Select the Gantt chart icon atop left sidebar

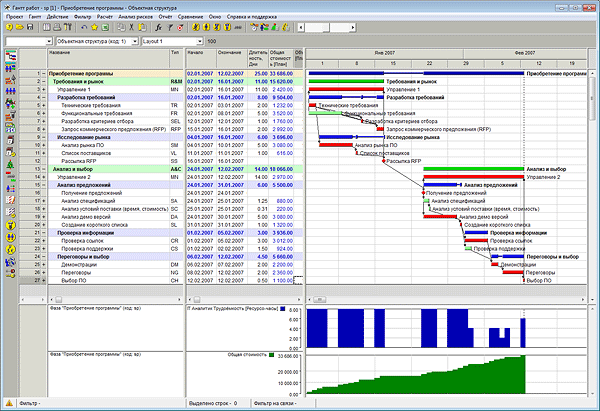[11, 55]
